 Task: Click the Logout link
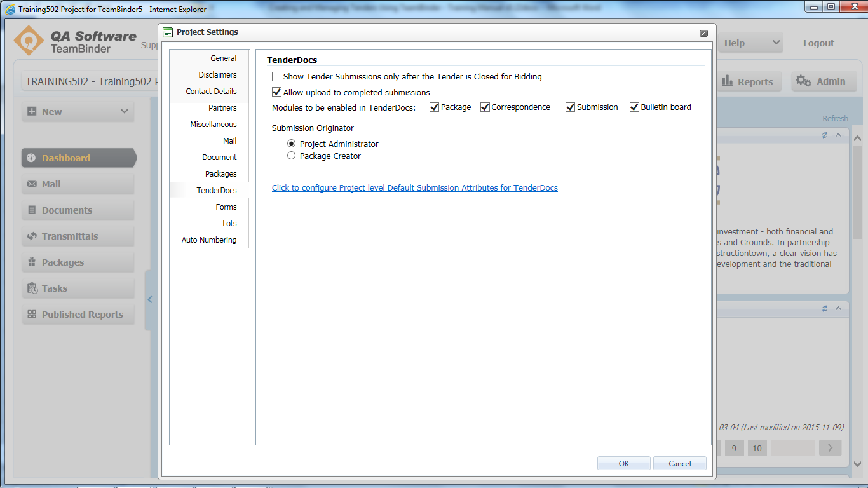[x=818, y=43]
